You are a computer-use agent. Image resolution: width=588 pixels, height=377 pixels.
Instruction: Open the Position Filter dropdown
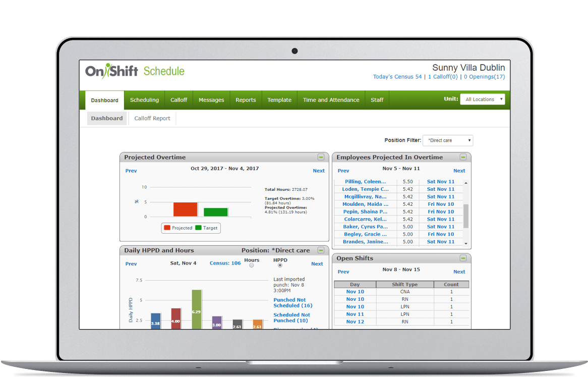coord(448,141)
